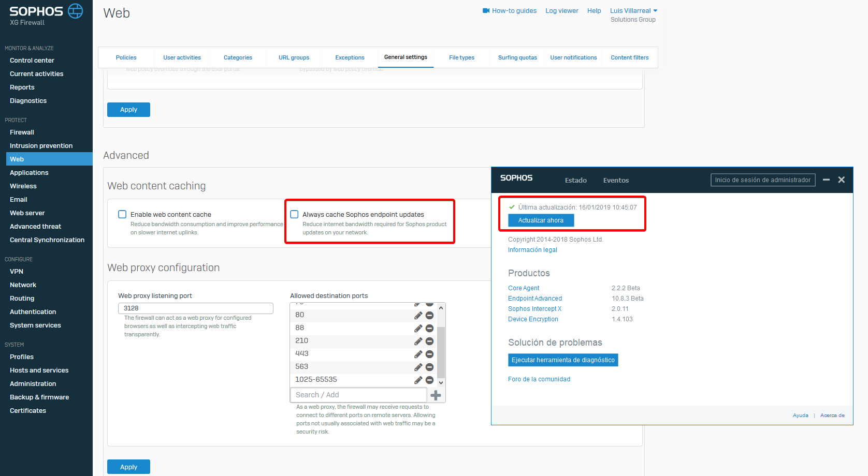Screen dimensions: 868x476
Task: Open the Eventos tab in Sophos window
Action: click(x=616, y=181)
